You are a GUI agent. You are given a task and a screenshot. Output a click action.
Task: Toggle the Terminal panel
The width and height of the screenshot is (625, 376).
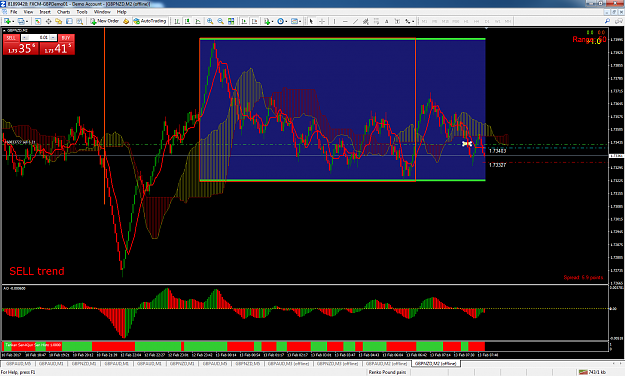click(69, 21)
